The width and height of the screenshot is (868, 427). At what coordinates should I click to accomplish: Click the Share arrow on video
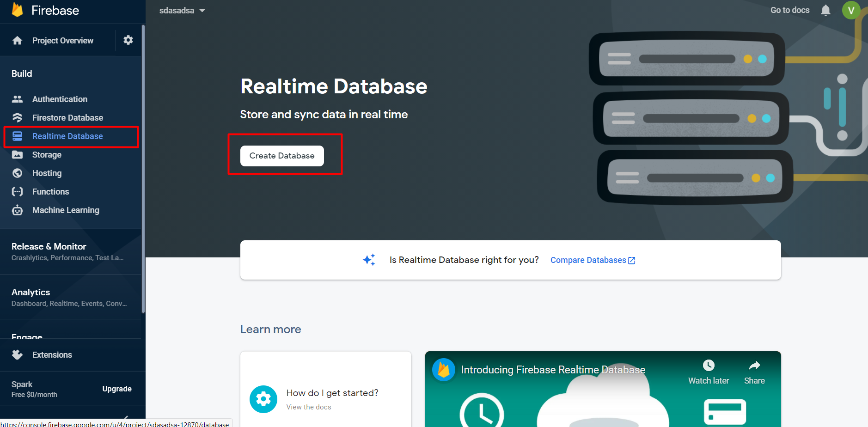[x=754, y=366]
